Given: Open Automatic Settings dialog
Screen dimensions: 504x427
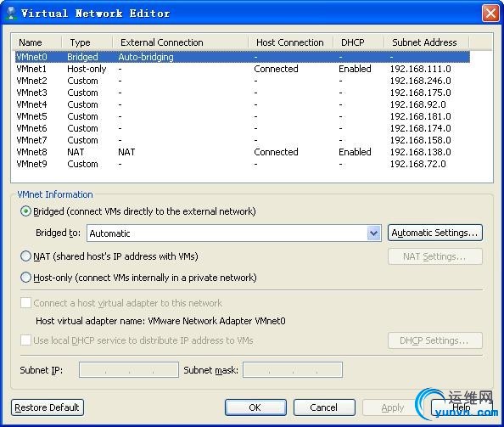Looking at the screenshot, I should (x=435, y=233).
